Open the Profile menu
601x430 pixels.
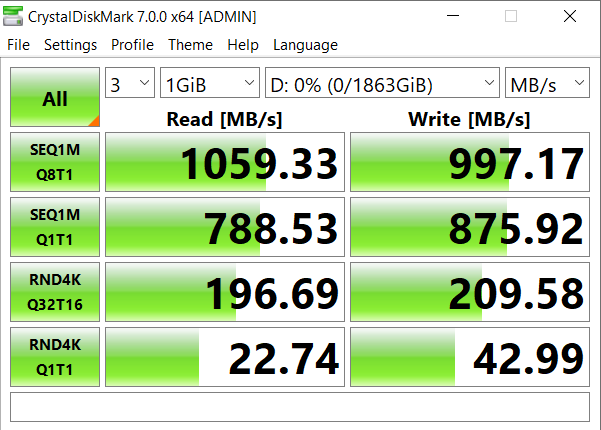(x=132, y=45)
